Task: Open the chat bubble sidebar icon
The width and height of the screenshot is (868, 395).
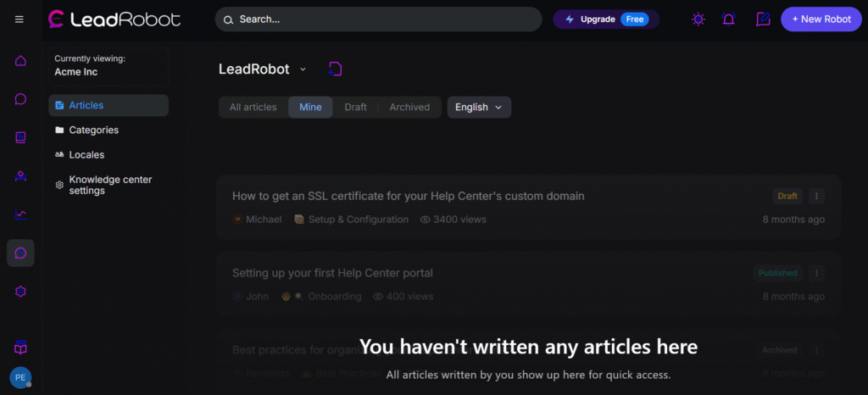Action: click(20, 99)
